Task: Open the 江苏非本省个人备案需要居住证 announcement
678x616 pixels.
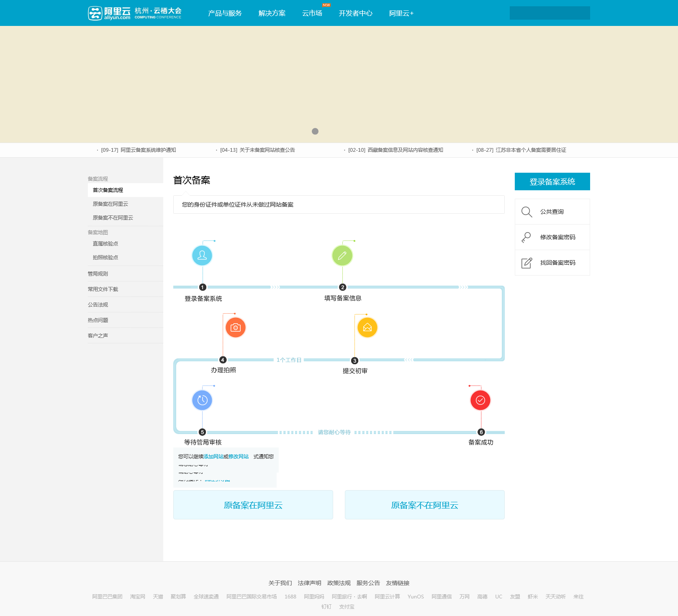Action: click(x=531, y=150)
